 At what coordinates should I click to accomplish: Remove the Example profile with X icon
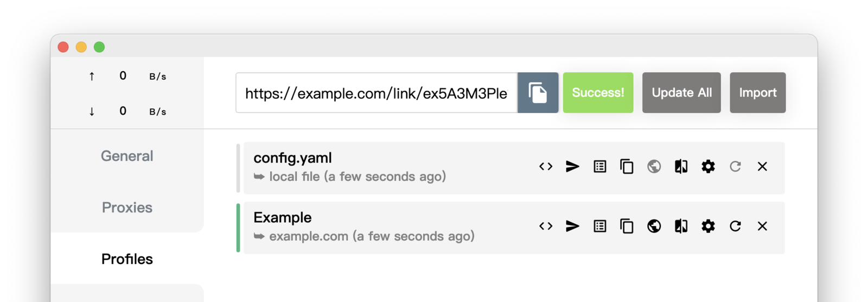(x=762, y=226)
